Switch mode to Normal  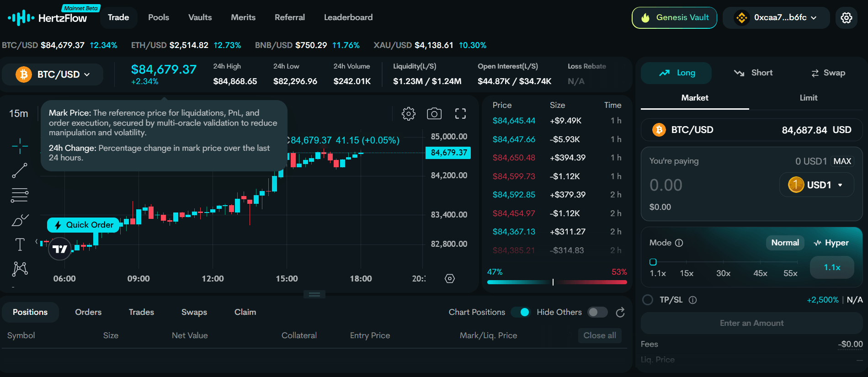click(x=785, y=243)
